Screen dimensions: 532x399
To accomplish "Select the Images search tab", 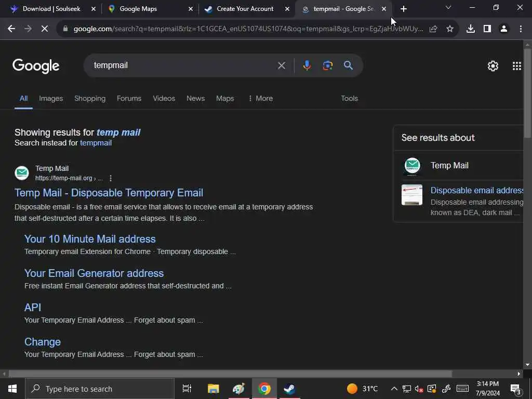I will tap(51, 98).
